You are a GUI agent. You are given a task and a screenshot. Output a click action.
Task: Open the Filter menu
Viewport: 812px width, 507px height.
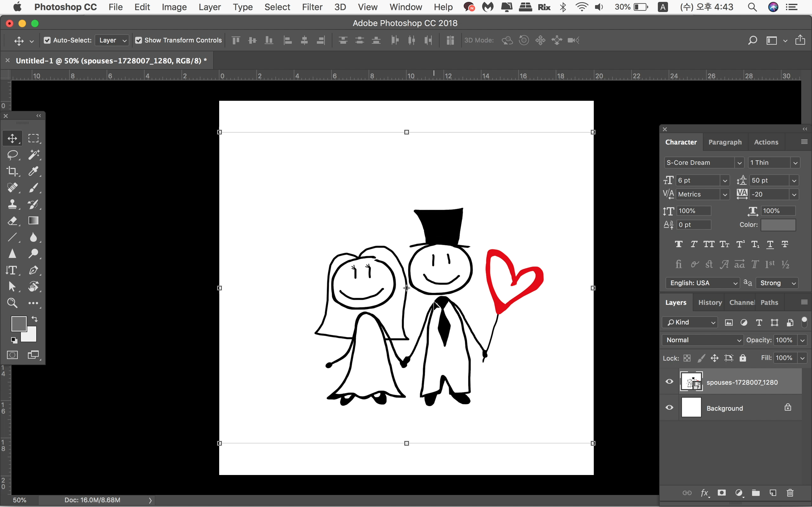coord(312,7)
